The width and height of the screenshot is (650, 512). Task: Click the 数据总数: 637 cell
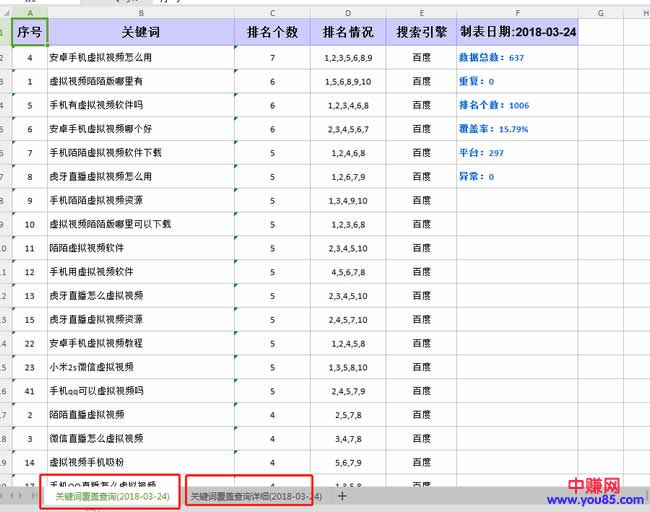point(517,58)
